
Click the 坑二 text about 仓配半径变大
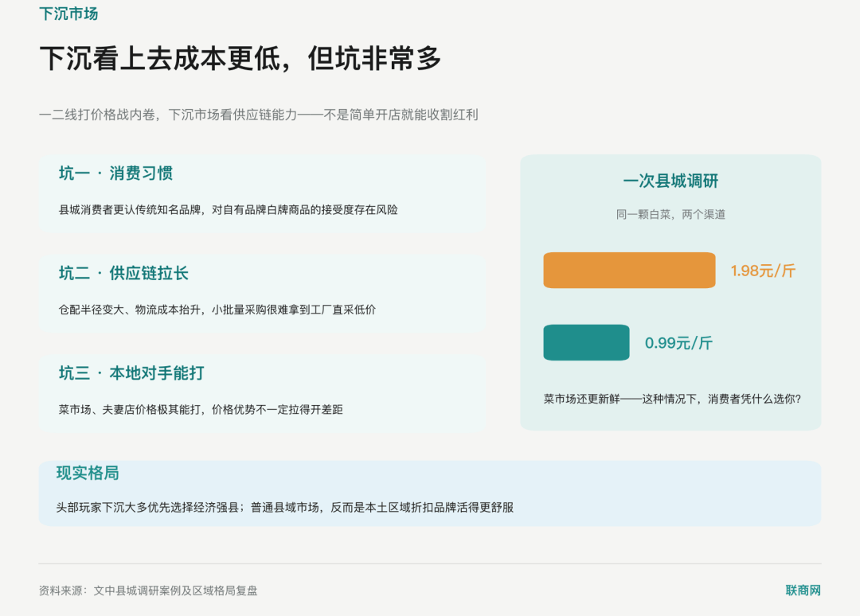tap(217, 310)
